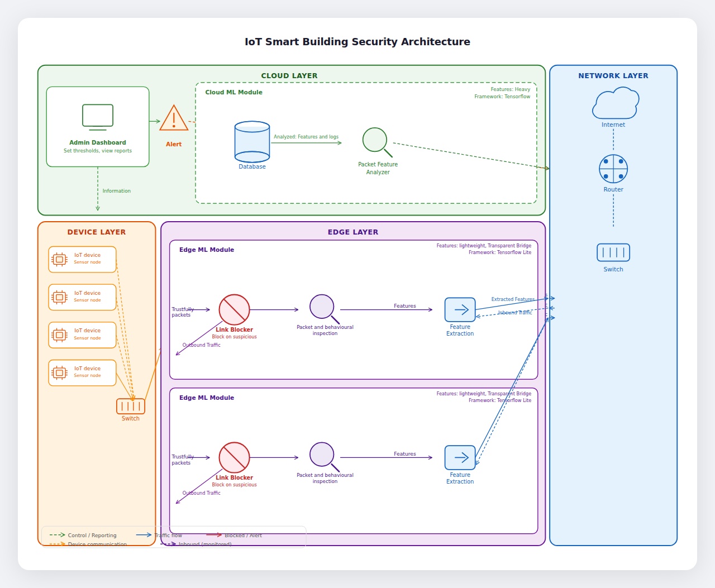Click the 'EDGE LAYER' heading
715x588 pixels.
[x=353, y=232]
